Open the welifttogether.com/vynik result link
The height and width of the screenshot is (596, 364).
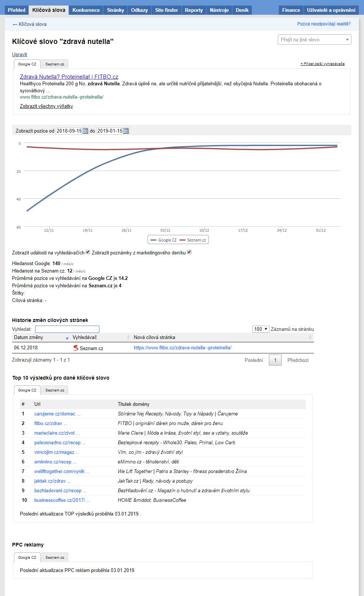pos(62,471)
